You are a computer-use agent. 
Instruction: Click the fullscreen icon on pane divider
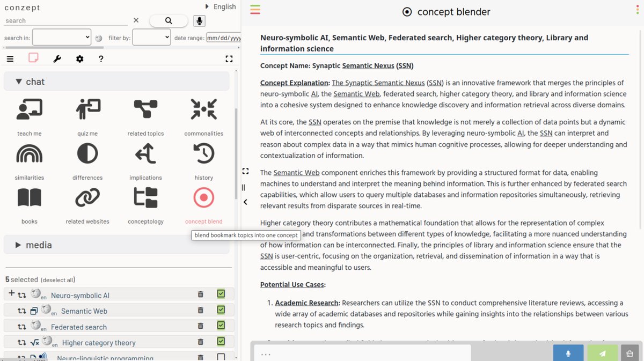point(245,171)
